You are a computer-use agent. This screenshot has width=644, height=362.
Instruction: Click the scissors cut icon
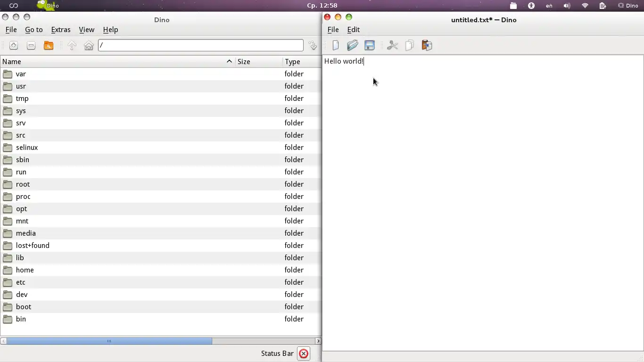tap(392, 45)
